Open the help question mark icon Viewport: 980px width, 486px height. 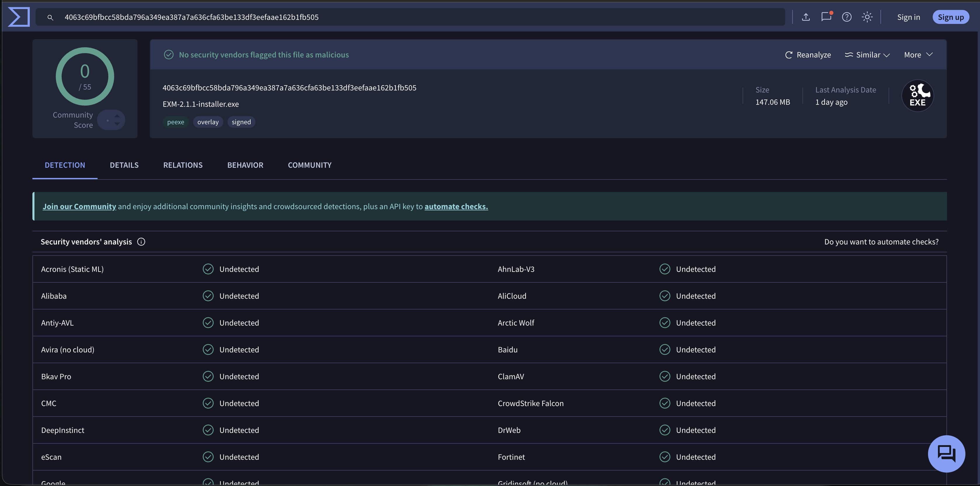pos(847,17)
